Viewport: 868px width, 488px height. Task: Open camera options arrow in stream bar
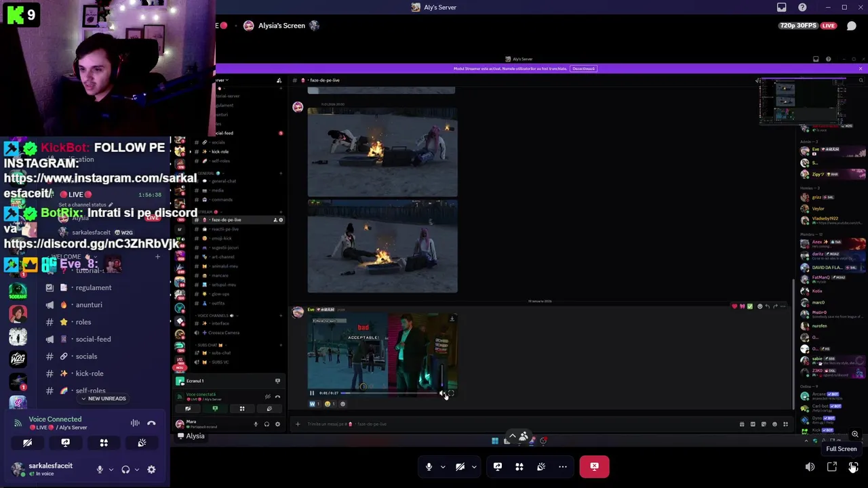click(x=474, y=466)
